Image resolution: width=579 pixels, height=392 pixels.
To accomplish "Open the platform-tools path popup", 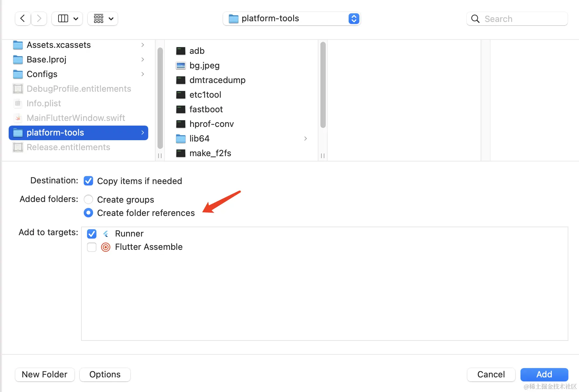I will coord(292,19).
